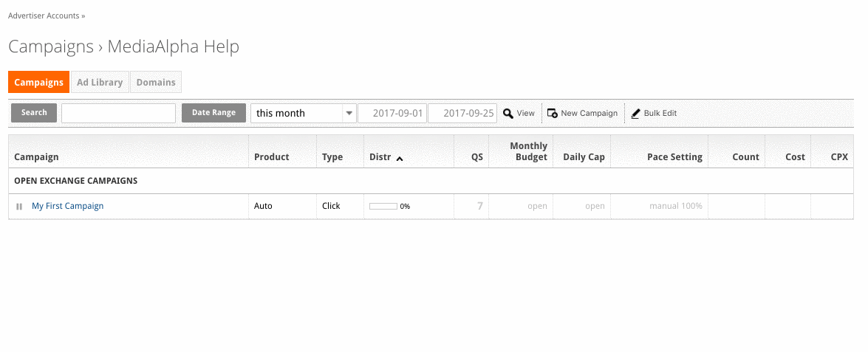Select the Campaigns tab

click(38, 82)
